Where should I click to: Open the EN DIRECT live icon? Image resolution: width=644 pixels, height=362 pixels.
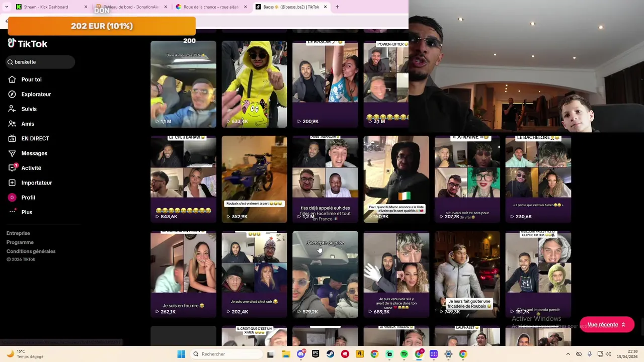(12, 138)
